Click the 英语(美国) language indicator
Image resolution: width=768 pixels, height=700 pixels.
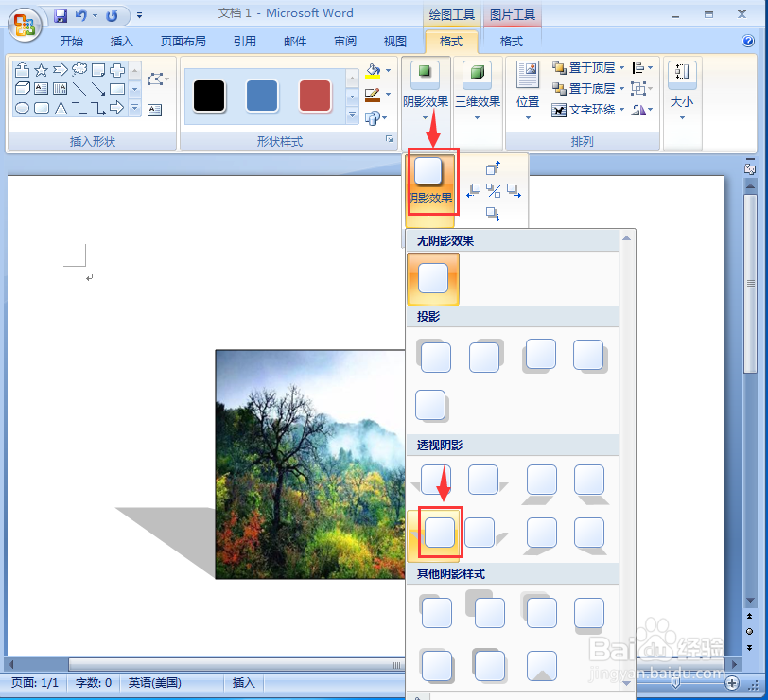tap(155, 682)
